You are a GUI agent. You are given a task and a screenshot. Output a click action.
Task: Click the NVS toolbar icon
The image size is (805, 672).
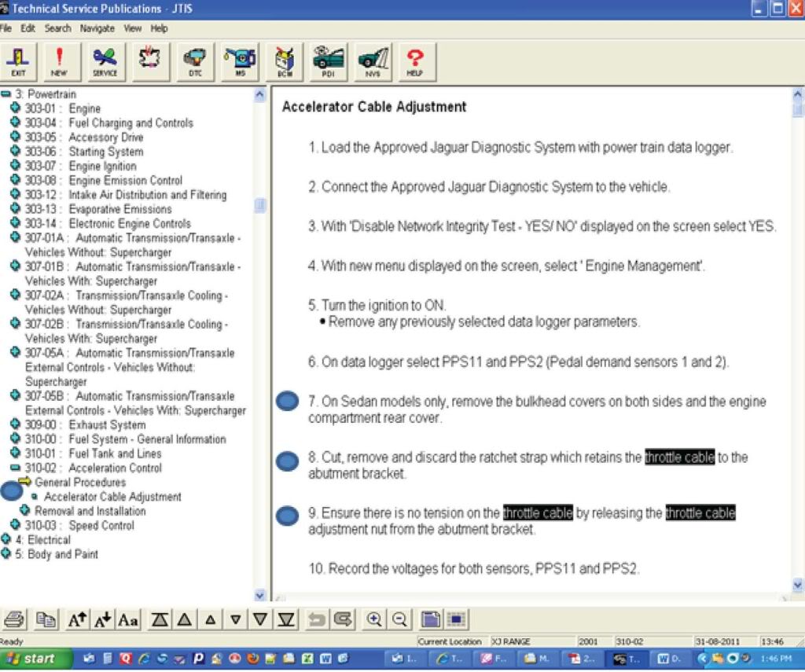(373, 61)
